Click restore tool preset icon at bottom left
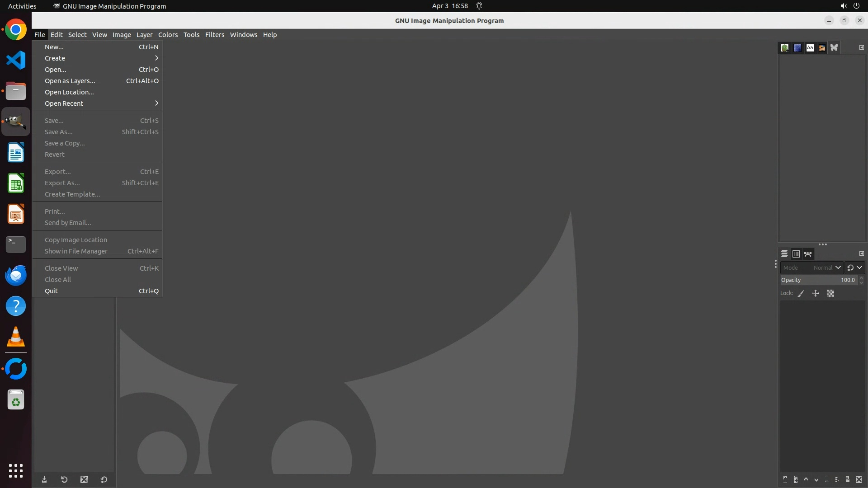The height and width of the screenshot is (488, 868). tap(64, 479)
